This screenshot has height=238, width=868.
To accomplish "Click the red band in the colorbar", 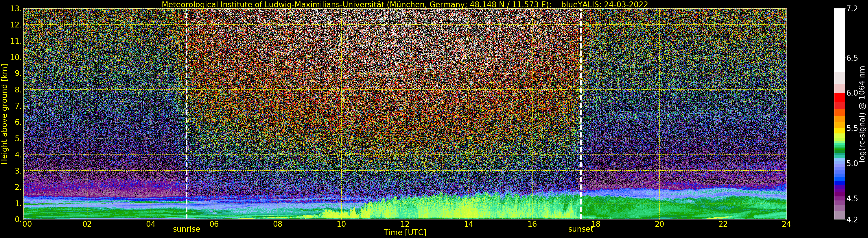I will pos(839,97).
